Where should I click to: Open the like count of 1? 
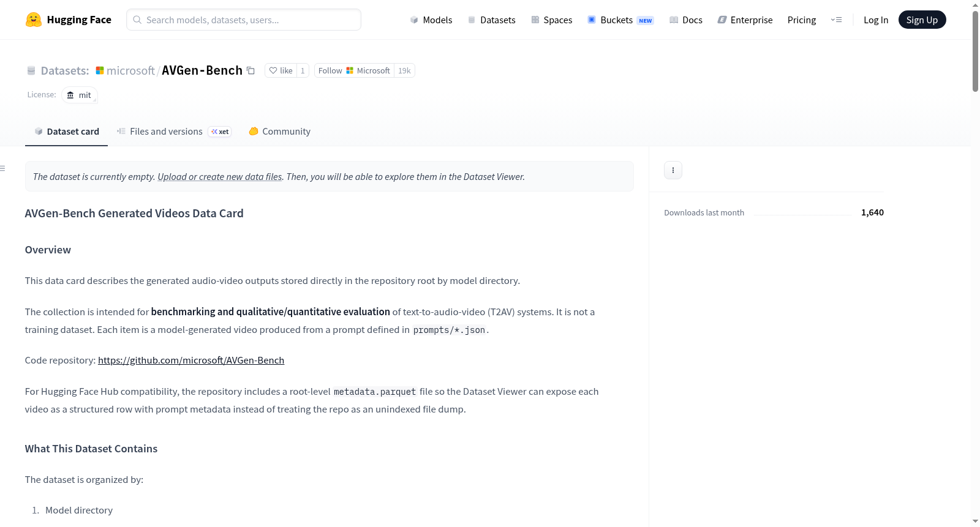[303, 70]
